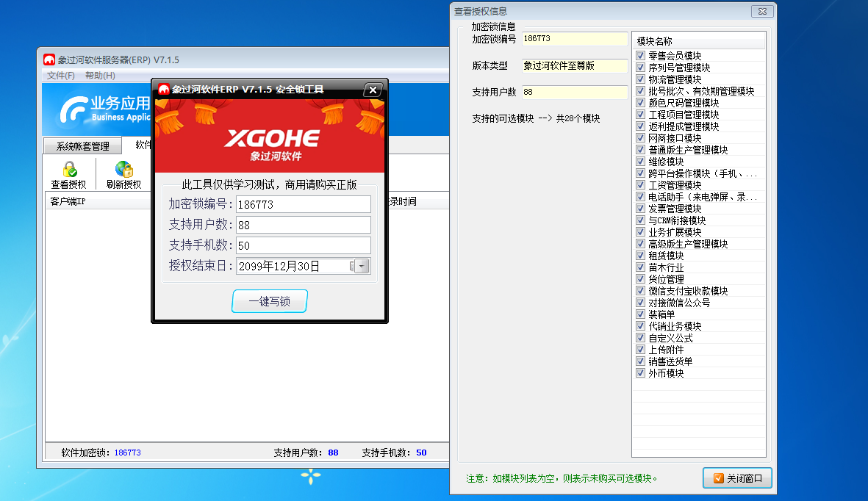This screenshot has height=501, width=868.
Task: Click the 加密锁编号 field in 查看授权信息
Action: pos(575,39)
